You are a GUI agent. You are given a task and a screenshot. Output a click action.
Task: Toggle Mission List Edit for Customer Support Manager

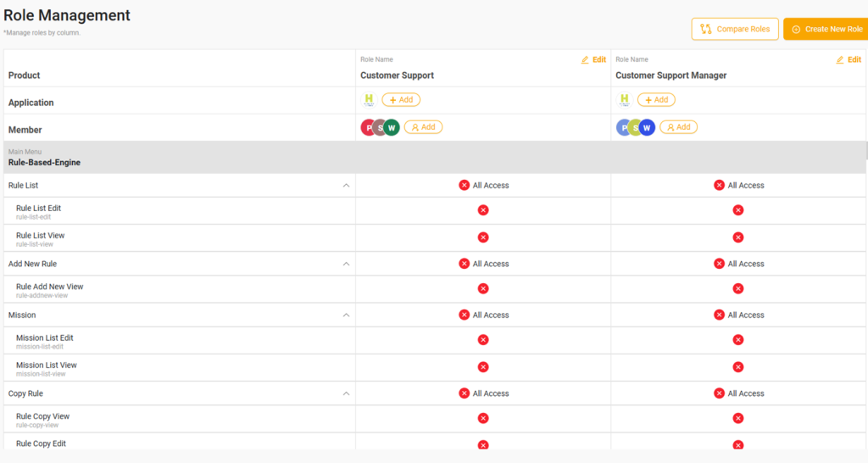pyautogui.click(x=738, y=339)
